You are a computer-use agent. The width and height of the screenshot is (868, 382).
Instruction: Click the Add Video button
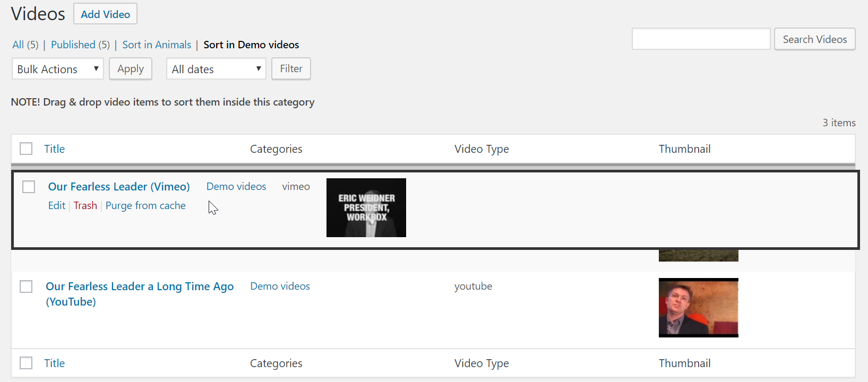(105, 14)
